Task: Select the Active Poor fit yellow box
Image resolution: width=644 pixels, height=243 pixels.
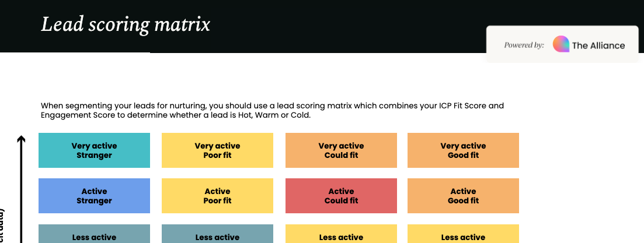Action: point(217,196)
